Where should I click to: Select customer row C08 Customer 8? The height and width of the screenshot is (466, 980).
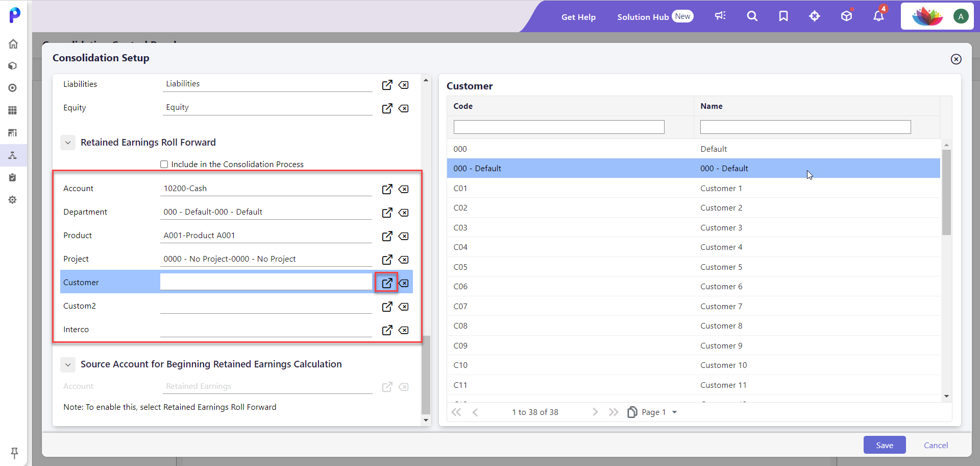693,325
